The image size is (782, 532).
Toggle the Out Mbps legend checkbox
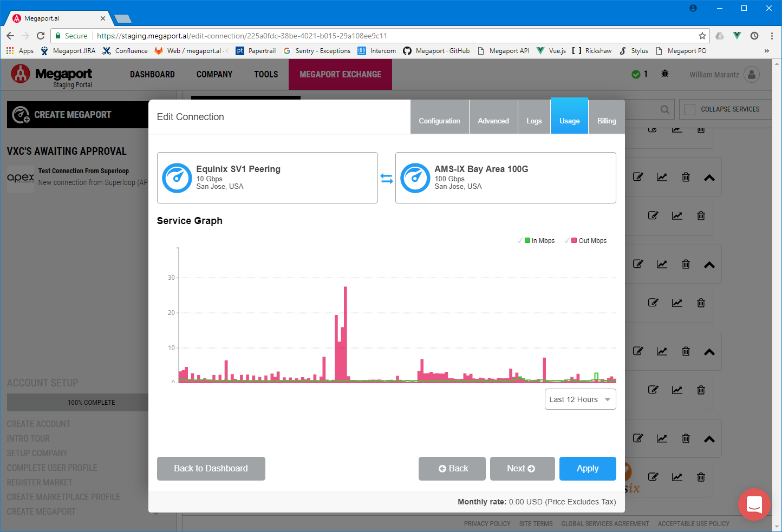568,240
